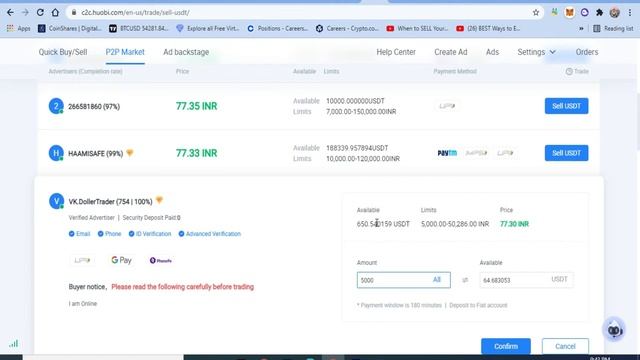
Task: Open the BTCUSD TradingView bookmark
Action: click(139, 29)
